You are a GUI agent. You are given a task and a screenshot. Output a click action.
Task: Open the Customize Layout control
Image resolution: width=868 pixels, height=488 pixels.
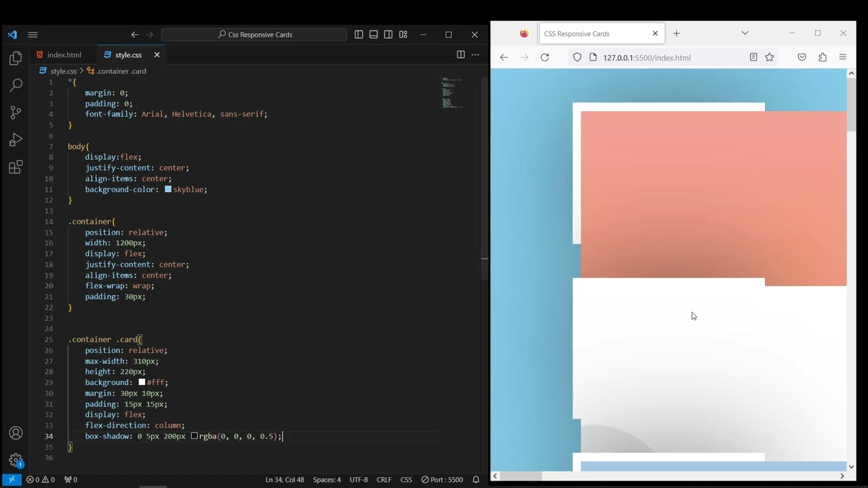[x=403, y=35]
